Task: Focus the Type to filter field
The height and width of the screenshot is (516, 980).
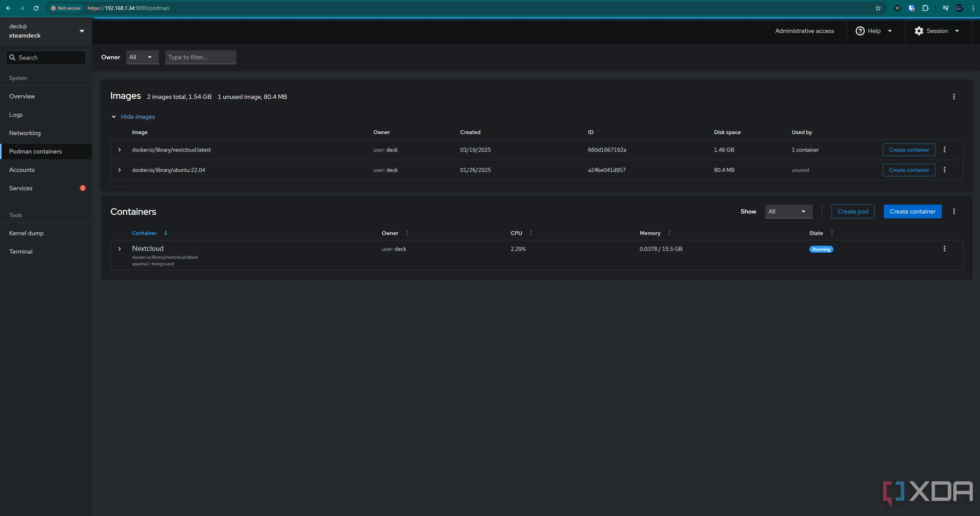Action: [x=200, y=57]
